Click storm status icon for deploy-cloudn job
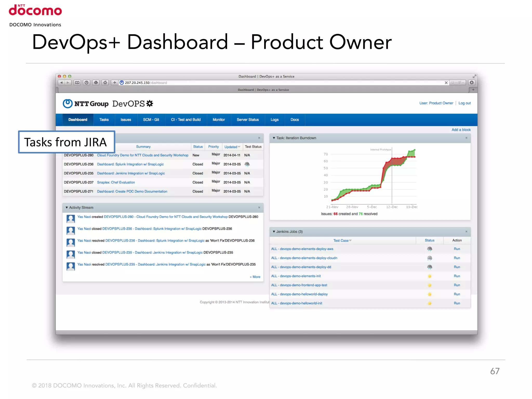This screenshot has height=399, width=532. click(x=430, y=258)
